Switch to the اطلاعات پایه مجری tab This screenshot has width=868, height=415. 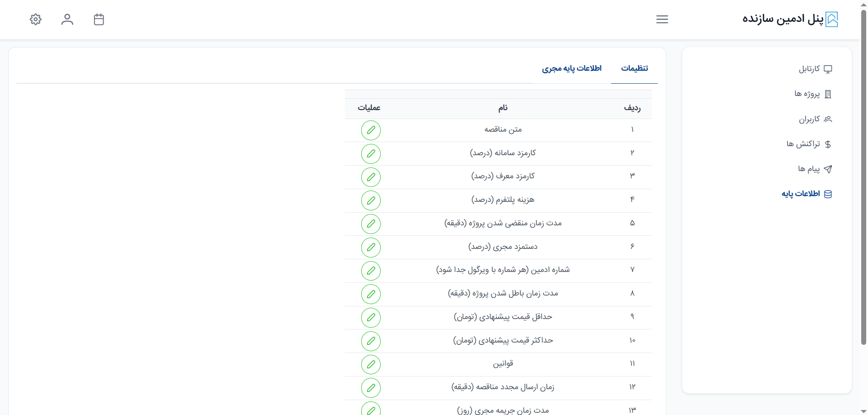click(x=571, y=68)
